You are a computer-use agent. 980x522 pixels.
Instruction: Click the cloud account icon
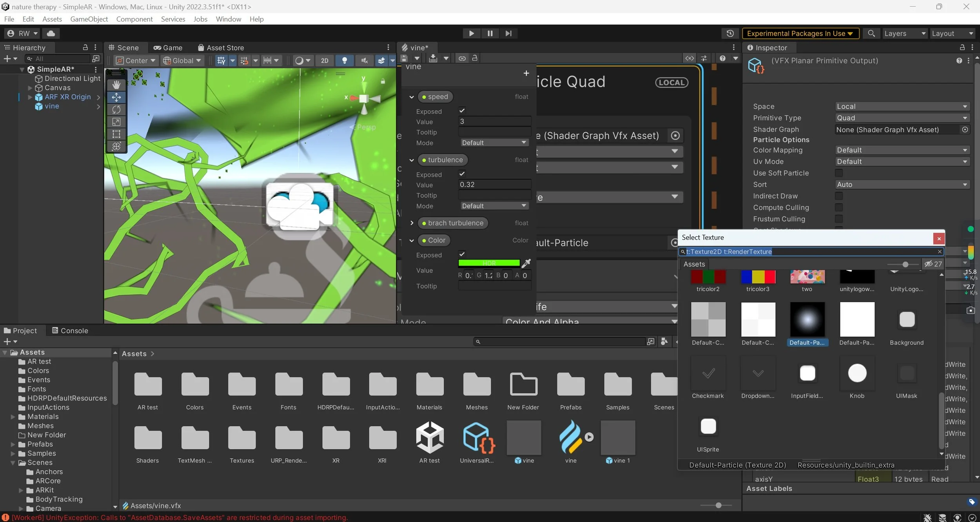pyautogui.click(x=51, y=33)
